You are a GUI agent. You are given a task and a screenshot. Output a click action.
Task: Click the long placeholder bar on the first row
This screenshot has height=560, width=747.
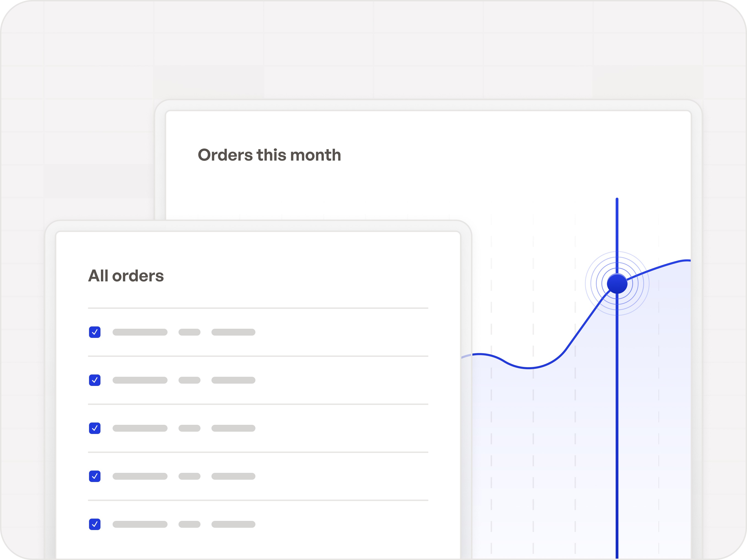(140, 332)
